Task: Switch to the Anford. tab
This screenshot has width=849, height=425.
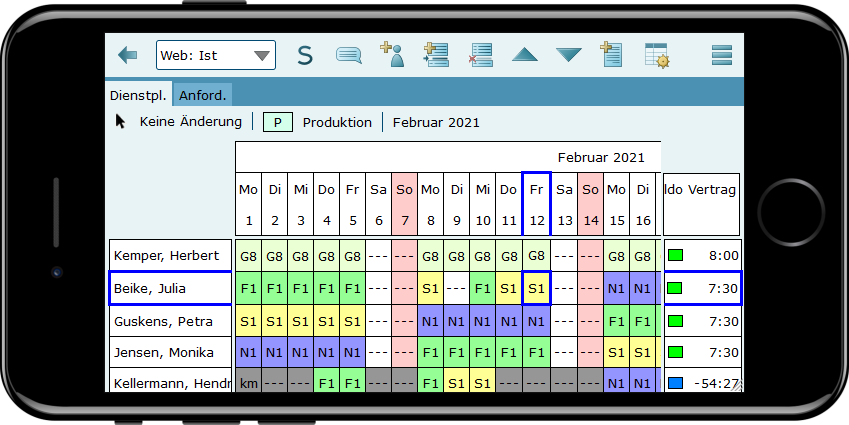Action: point(203,96)
